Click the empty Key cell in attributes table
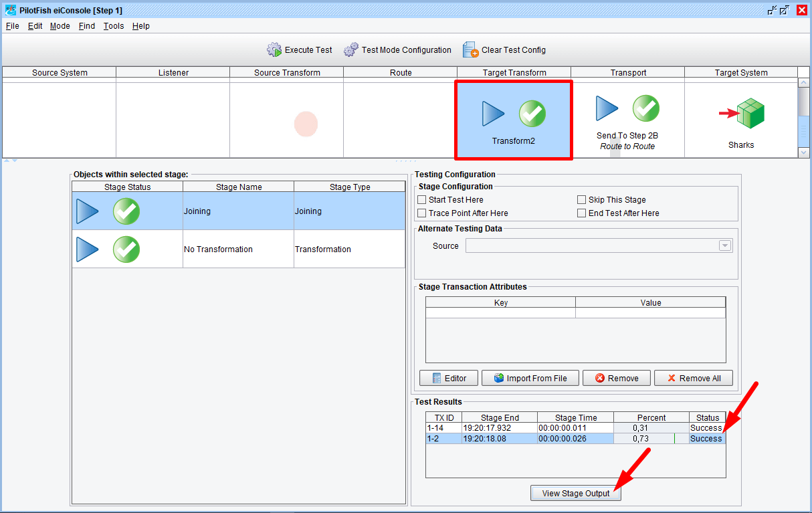The height and width of the screenshot is (513, 812). pos(501,313)
